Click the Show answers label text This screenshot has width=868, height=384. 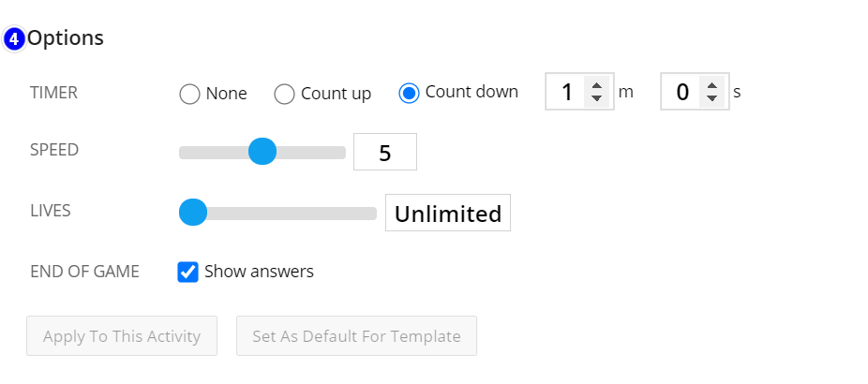259,272
